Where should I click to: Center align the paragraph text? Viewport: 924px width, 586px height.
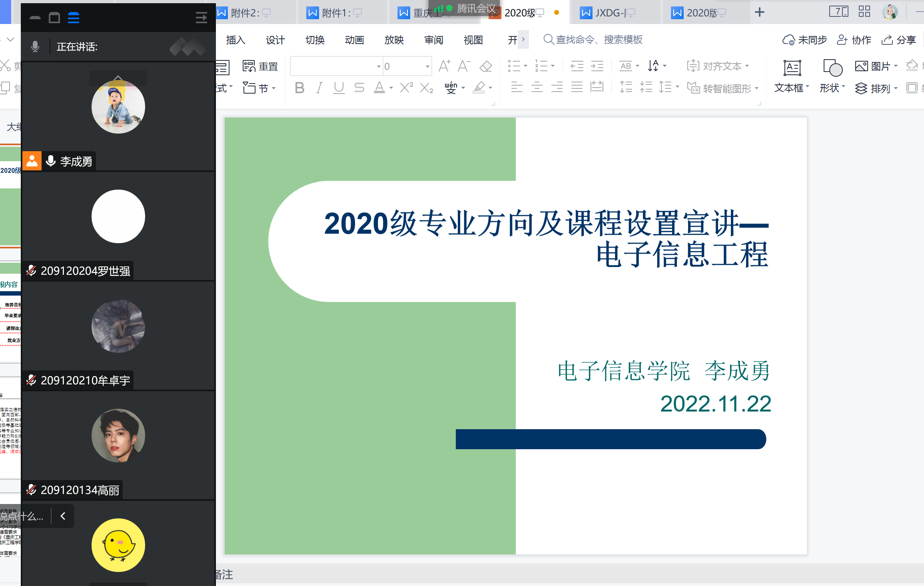click(537, 87)
